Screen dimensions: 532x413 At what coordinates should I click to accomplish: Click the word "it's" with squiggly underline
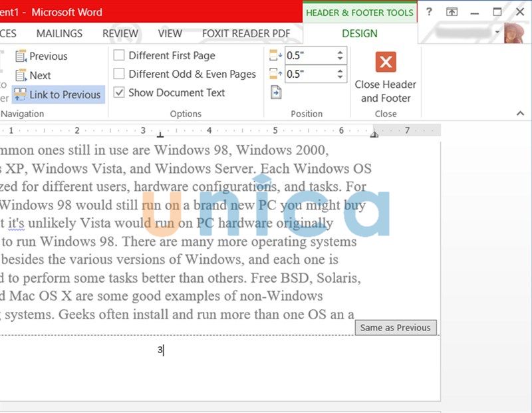pyautogui.click(x=16, y=223)
